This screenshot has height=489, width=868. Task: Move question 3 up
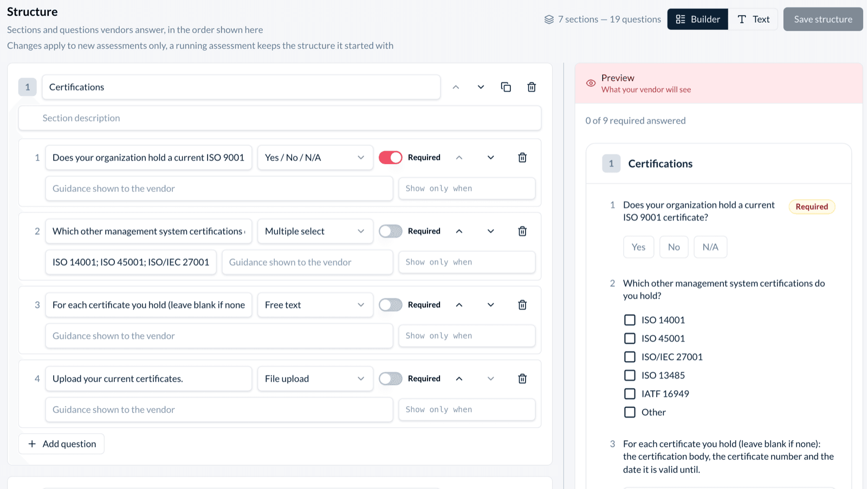point(459,305)
